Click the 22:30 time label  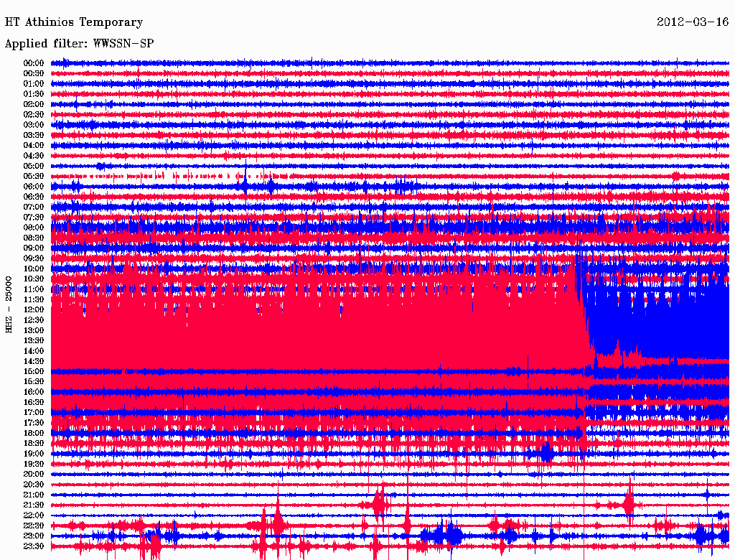[x=34, y=526]
